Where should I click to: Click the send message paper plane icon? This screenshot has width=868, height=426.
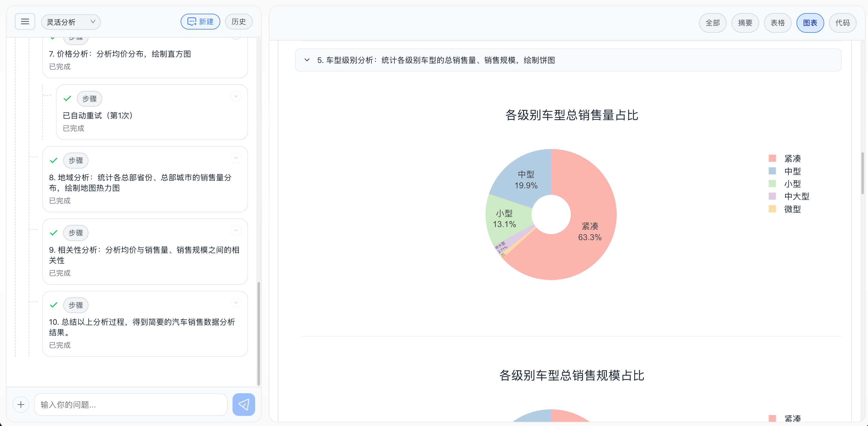tap(243, 404)
